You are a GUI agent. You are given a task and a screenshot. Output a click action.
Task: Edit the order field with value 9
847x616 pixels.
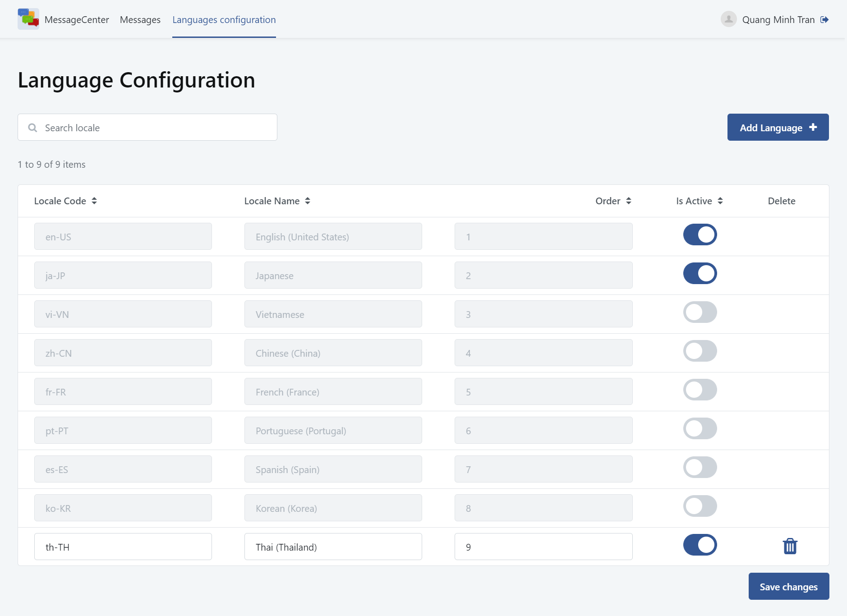click(x=543, y=547)
